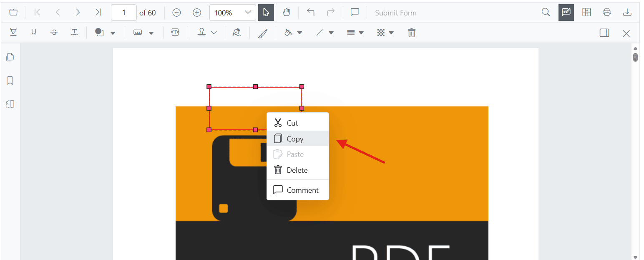
Task: Add a free text annotation
Action: [x=175, y=33]
